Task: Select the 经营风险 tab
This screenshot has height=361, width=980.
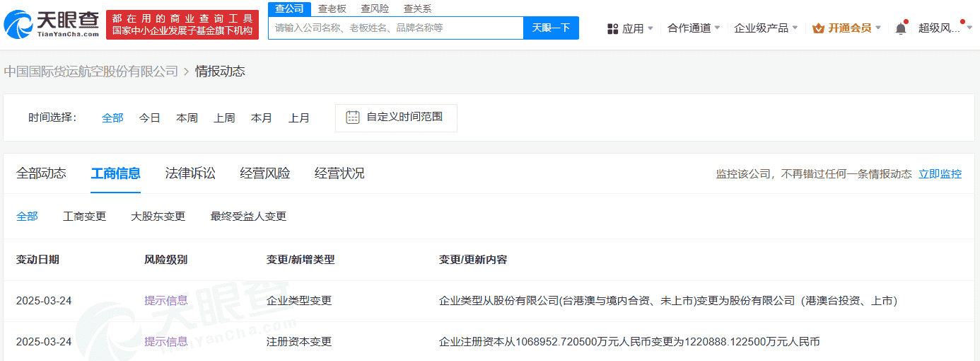Action: 265,173
